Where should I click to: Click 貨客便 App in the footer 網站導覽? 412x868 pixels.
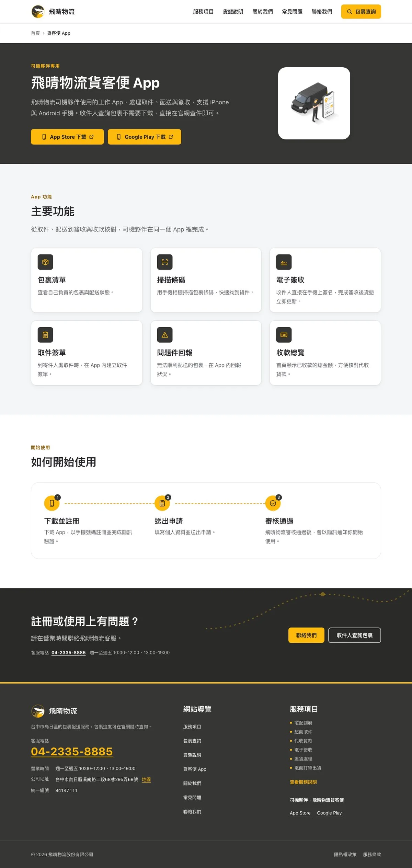pos(195,769)
